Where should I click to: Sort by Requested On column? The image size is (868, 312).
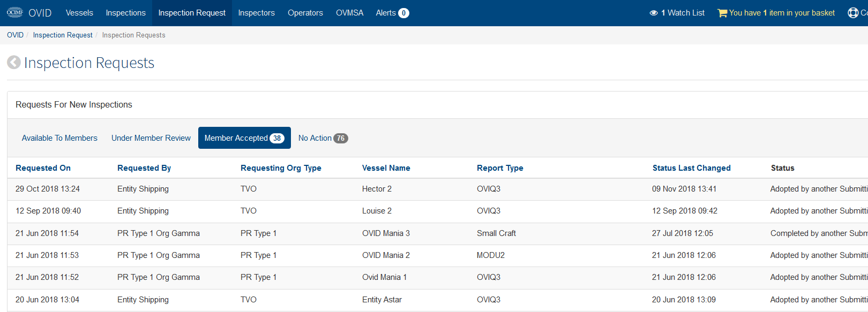[x=43, y=168]
